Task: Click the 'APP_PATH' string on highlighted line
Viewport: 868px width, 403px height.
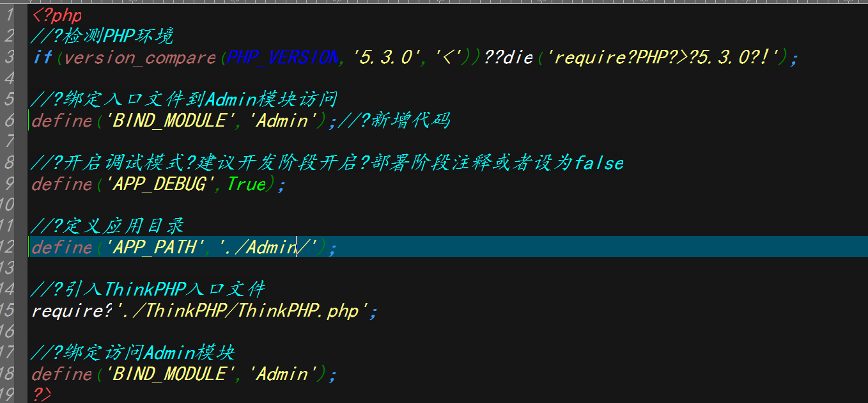Action: (154, 247)
